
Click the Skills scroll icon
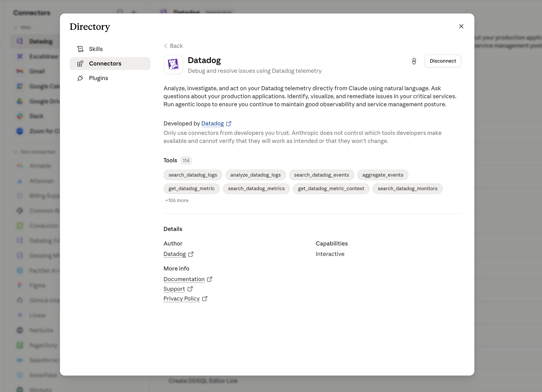[x=80, y=49]
